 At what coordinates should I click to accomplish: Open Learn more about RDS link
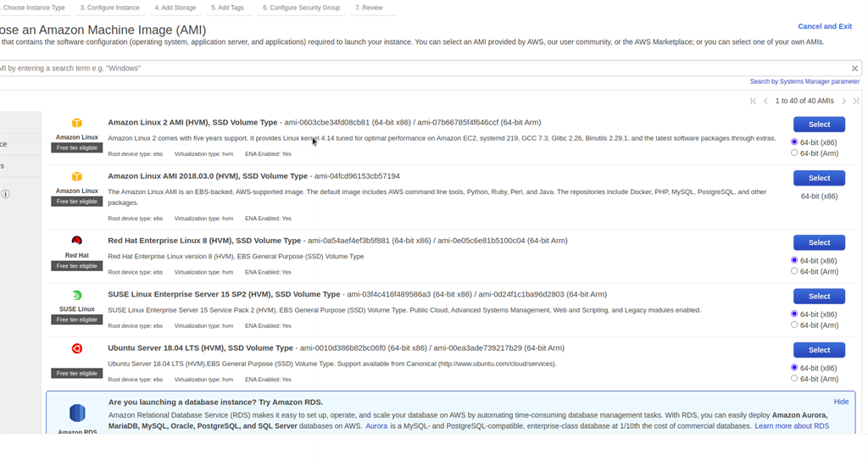pos(792,426)
